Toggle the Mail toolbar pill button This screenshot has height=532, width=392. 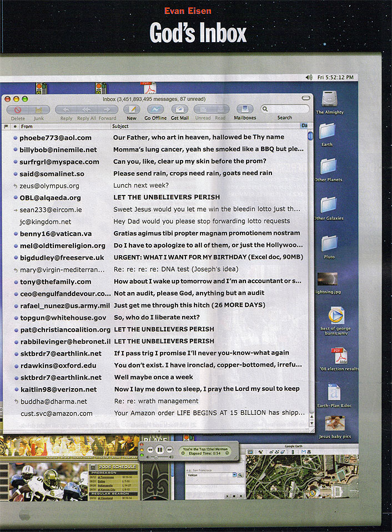(x=306, y=98)
